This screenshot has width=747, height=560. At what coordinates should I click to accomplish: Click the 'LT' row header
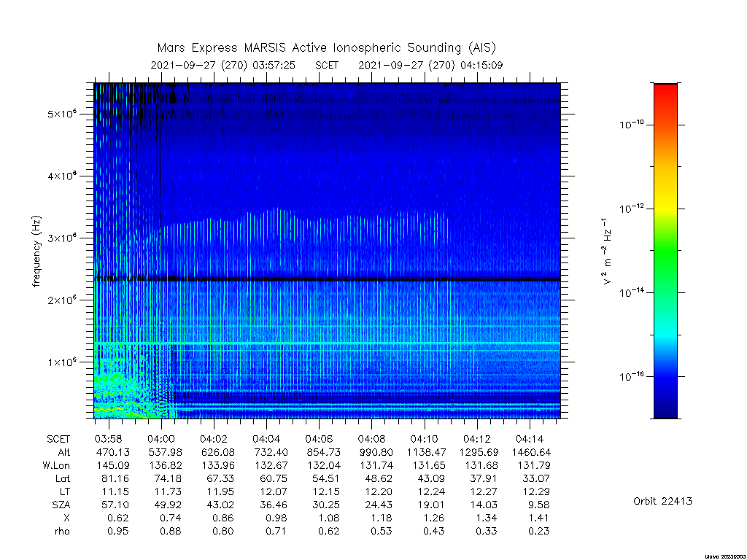[65, 491]
